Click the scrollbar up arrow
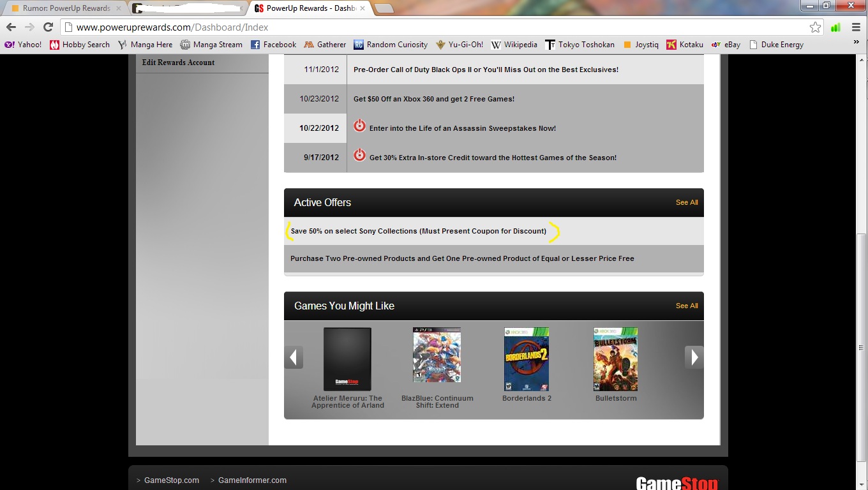The image size is (868, 490). [862, 59]
